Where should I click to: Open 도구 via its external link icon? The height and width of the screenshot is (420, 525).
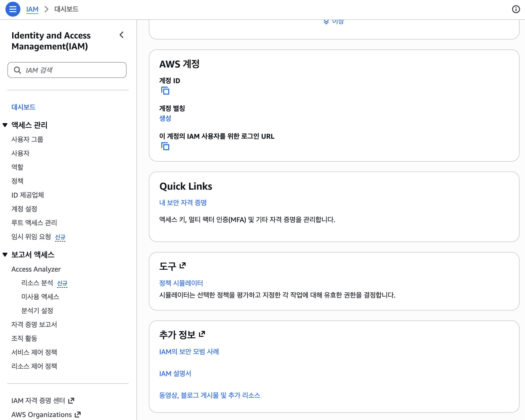click(x=183, y=266)
